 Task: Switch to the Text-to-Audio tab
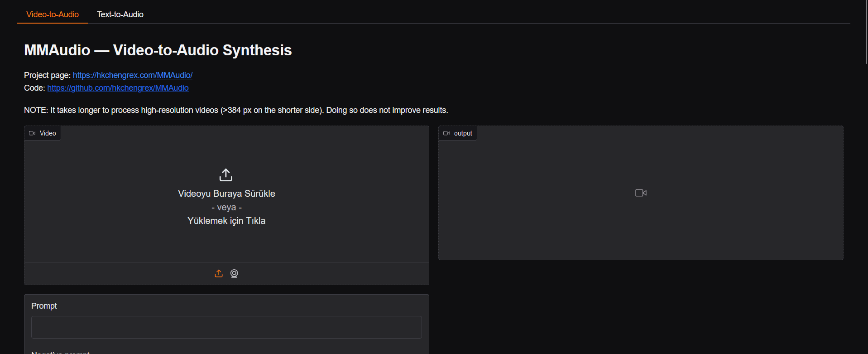(x=120, y=15)
